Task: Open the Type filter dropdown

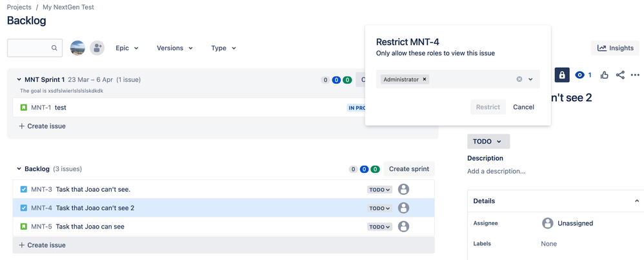Action: [223, 48]
